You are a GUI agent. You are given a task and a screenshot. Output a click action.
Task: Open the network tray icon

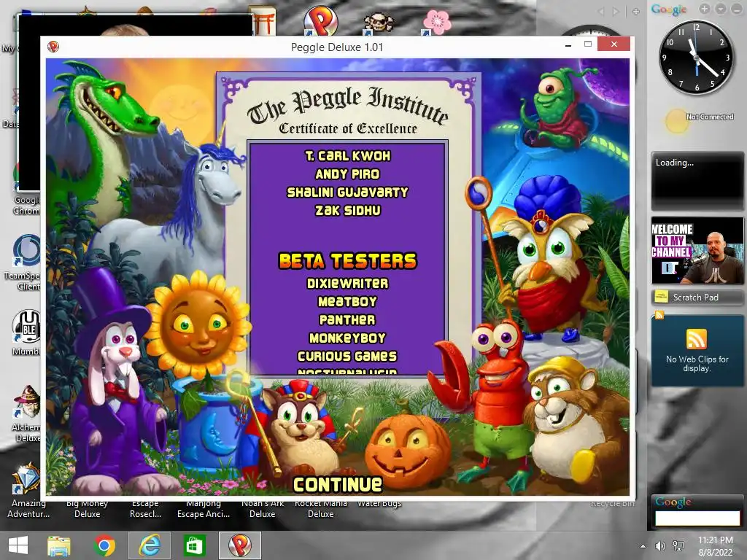pyautogui.click(x=678, y=546)
